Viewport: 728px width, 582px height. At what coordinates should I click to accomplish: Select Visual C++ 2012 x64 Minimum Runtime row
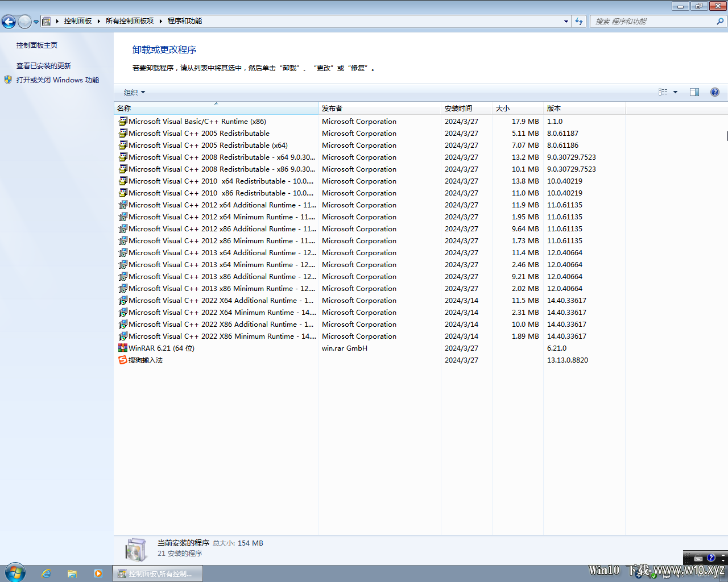(x=370, y=217)
